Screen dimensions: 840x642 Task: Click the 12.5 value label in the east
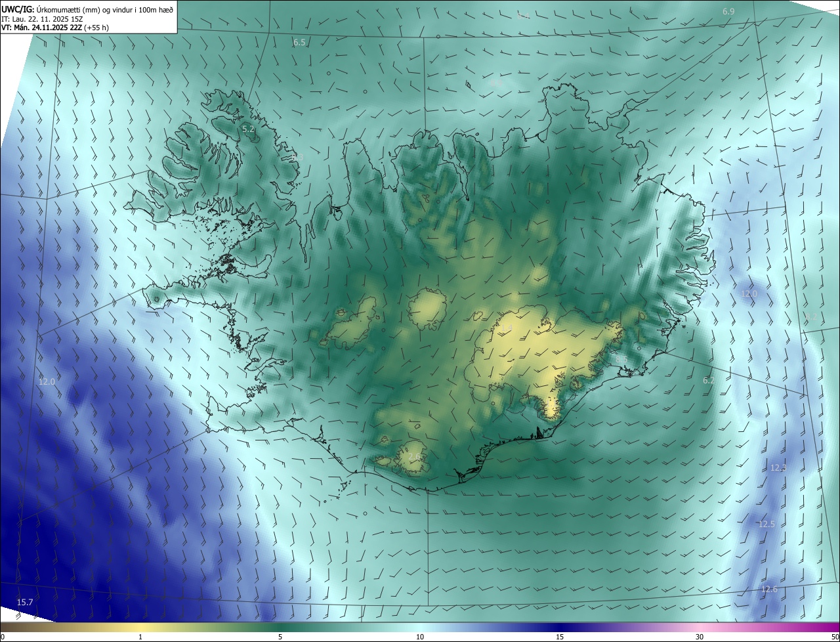pos(766,524)
